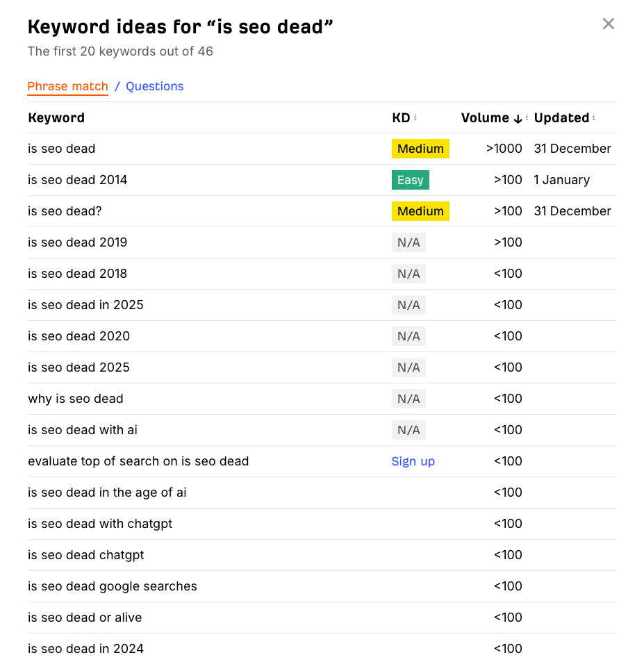This screenshot has width=644, height=662.
Task: Sort by the Updated column header
Action: (562, 117)
